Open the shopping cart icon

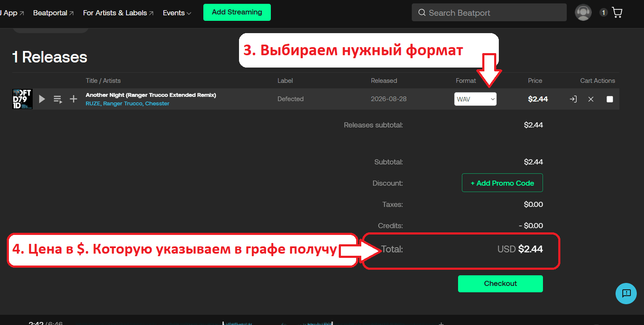point(617,12)
